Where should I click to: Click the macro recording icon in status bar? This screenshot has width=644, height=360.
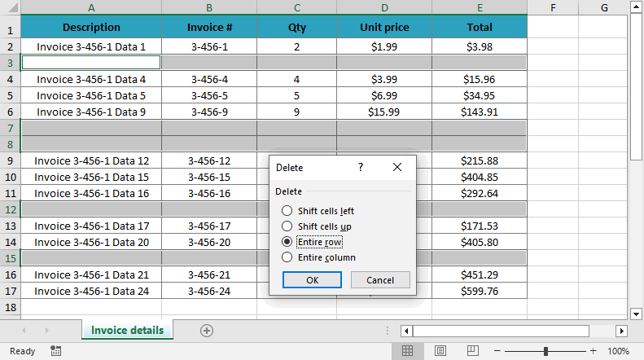(55, 351)
